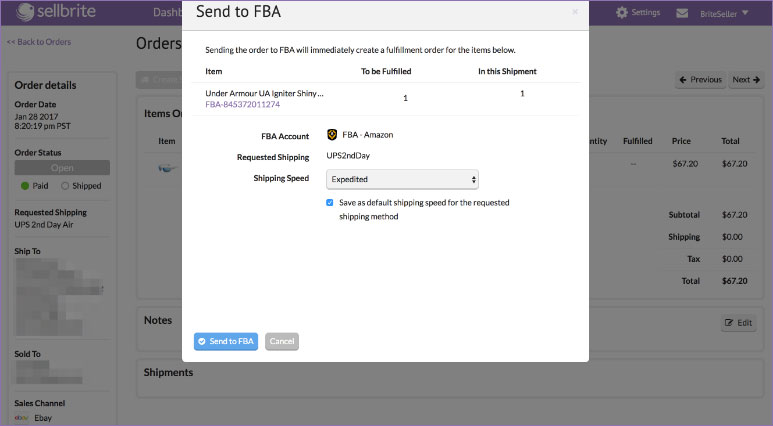Image resolution: width=773 pixels, height=426 pixels.
Task: Open product link FBA-845372011274
Action: (243, 105)
